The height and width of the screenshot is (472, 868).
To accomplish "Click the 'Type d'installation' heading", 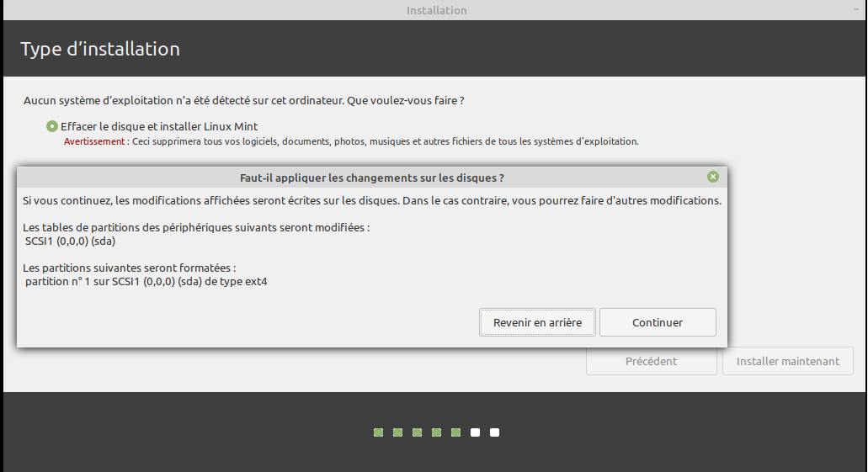I will pos(100,49).
